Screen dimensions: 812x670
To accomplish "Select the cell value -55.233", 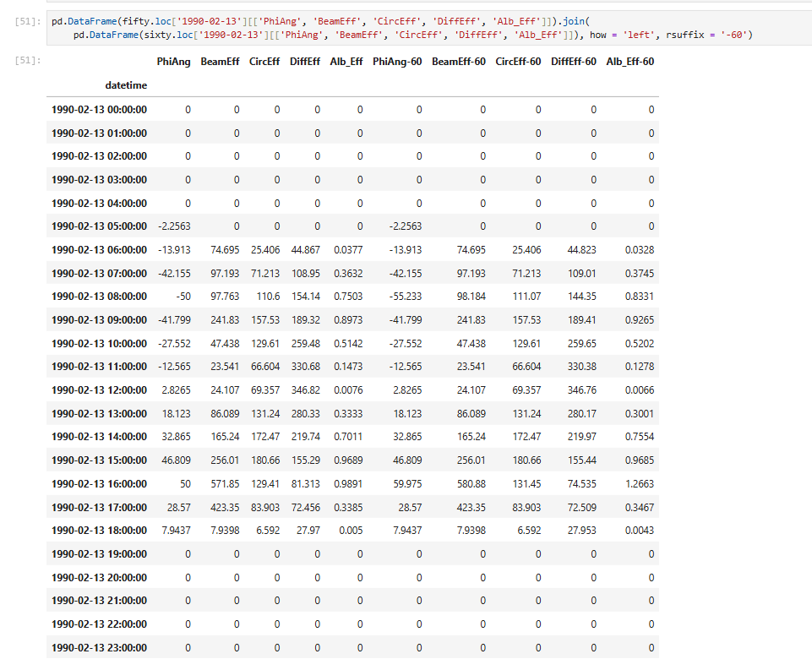I will [406, 297].
